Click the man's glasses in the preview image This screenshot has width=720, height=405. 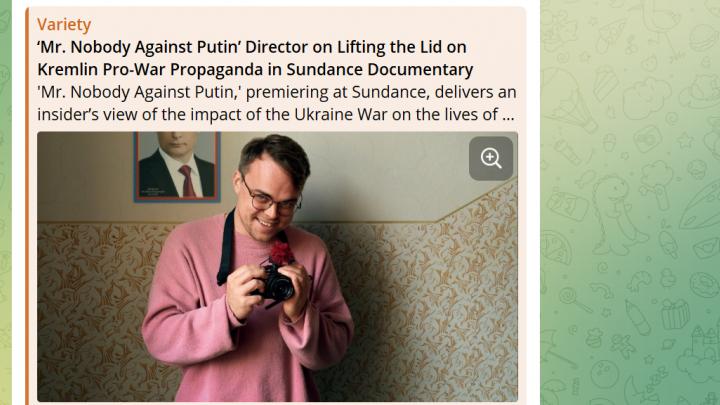[271, 200]
